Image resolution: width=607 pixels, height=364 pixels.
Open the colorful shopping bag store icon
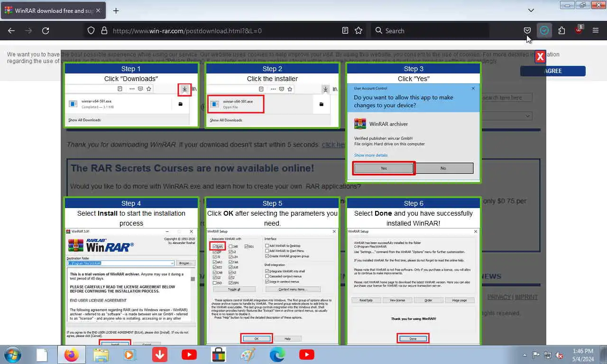pos(219,355)
